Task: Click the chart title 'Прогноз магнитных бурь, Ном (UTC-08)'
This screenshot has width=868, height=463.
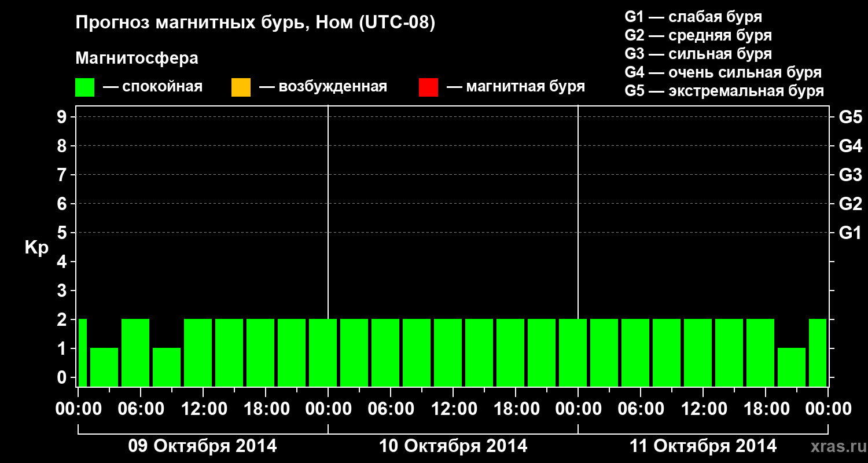Action: click(255, 23)
